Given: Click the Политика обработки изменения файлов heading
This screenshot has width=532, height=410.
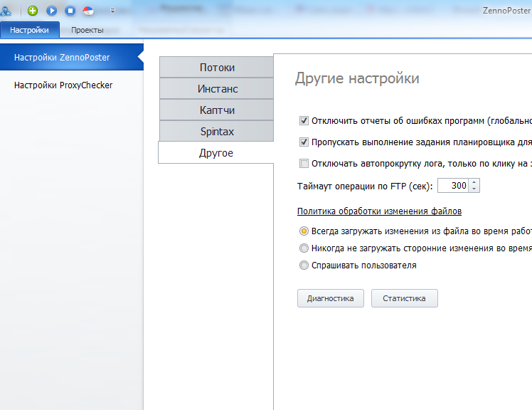Looking at the screenshot, I should click(x=379, y=211).
